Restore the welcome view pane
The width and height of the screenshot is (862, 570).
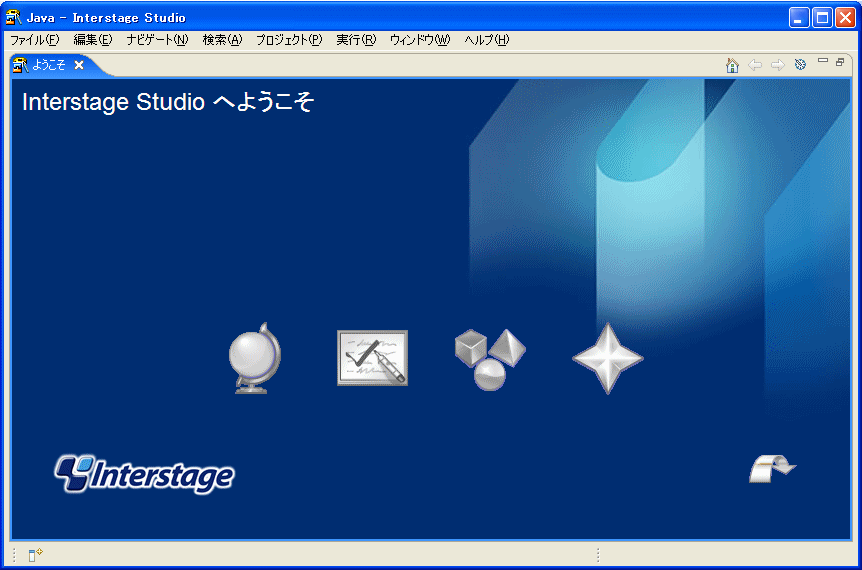tap(840, 62)
